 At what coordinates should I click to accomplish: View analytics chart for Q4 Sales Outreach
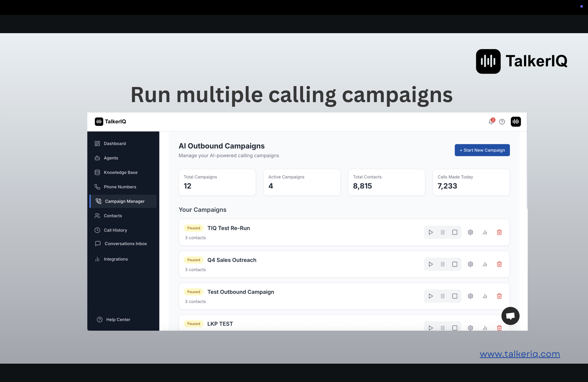tap(485, 264)
